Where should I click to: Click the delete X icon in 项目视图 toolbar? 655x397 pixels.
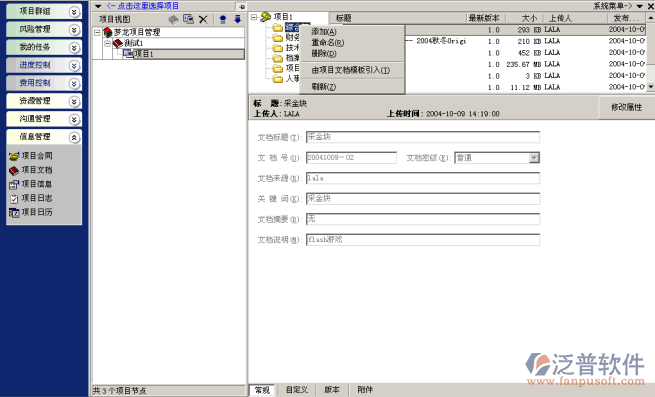click(203, 19)
